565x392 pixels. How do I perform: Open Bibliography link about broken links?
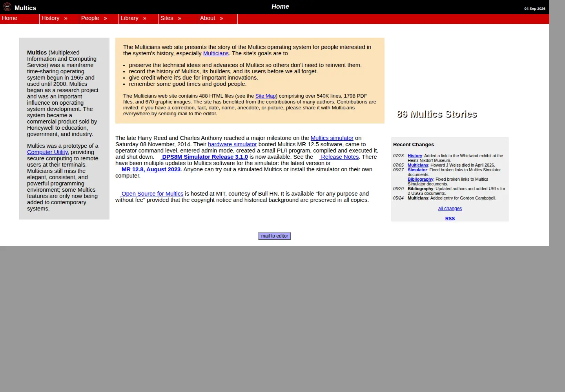tap(420, 179)
